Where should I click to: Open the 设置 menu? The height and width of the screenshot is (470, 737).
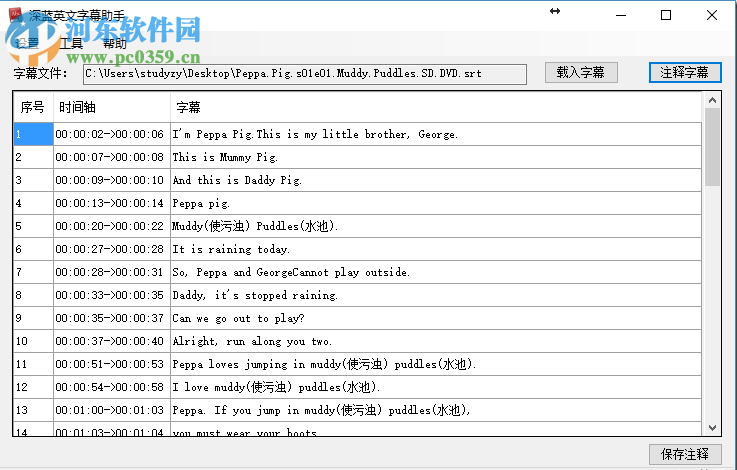click(27, 43)
